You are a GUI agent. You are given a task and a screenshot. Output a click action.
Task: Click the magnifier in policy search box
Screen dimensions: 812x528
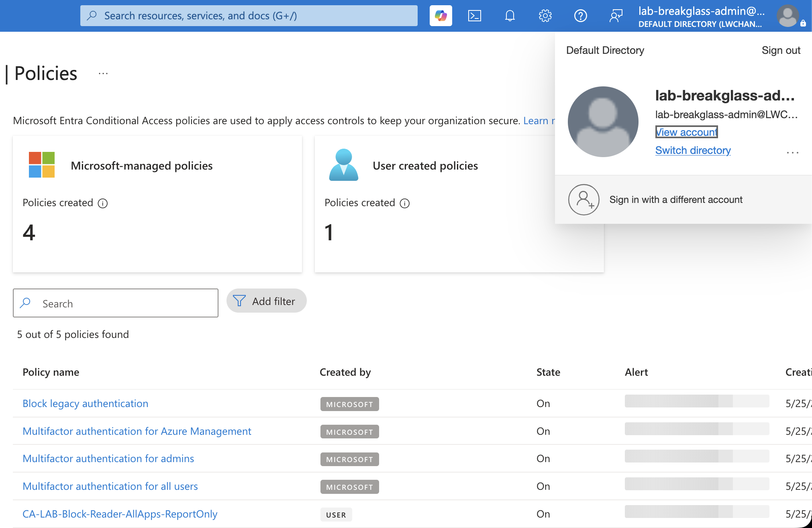[25, 303]
